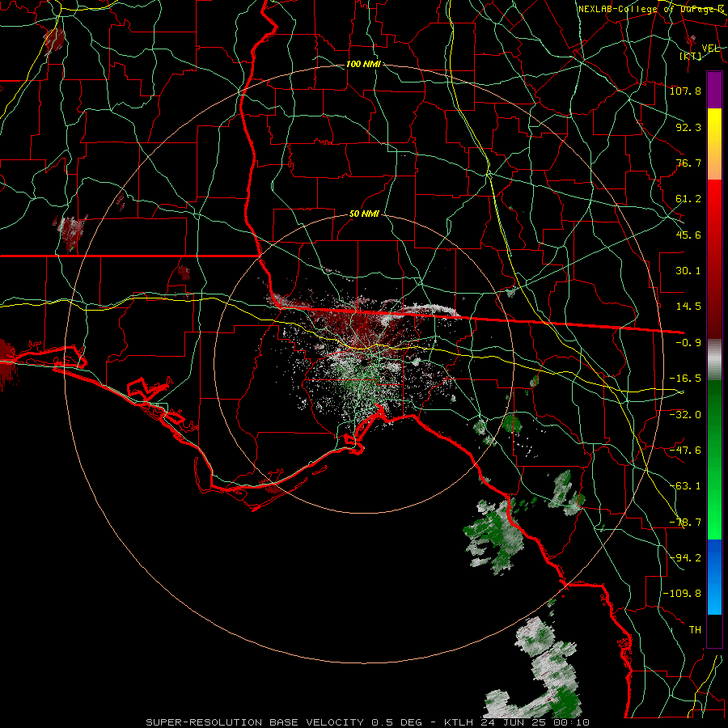Select the -32.0 velocity scale value
This screenshot has width=728, height=728.
click(x=685, y=415)
